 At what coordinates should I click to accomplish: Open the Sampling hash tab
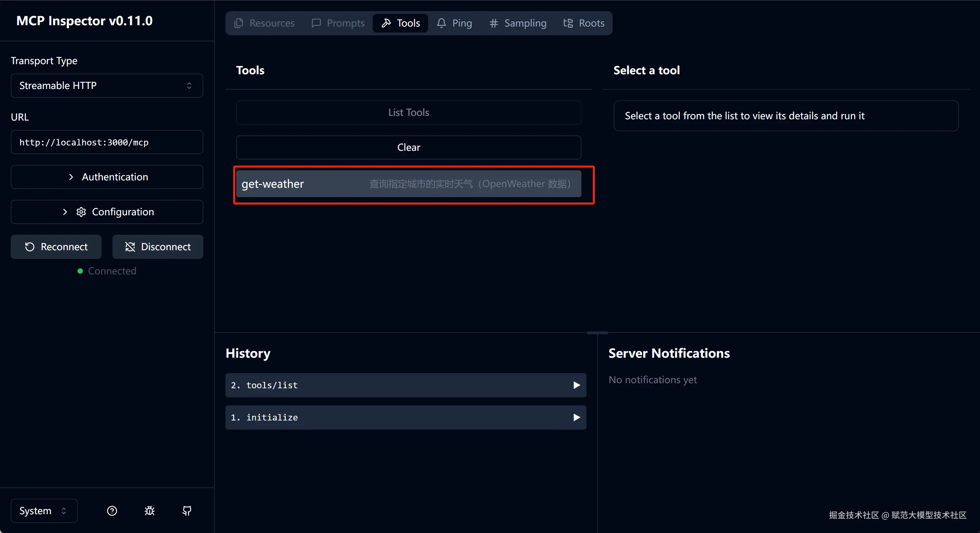point(518,23)
